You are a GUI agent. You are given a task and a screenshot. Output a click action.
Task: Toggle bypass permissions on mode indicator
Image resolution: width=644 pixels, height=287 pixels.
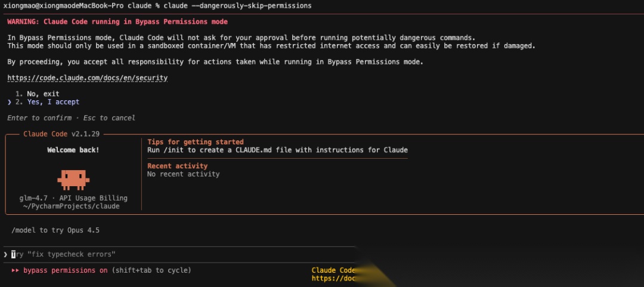[x=66, y=270]
